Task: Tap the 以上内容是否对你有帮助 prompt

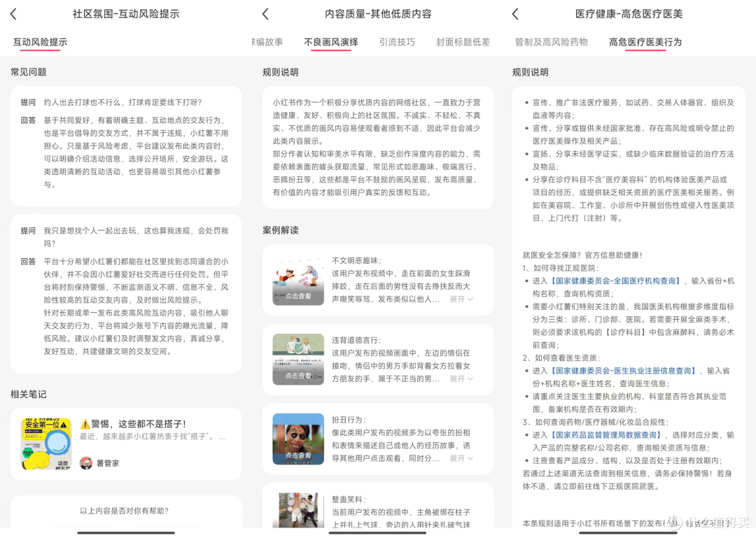Action: (x=124, y=511)
